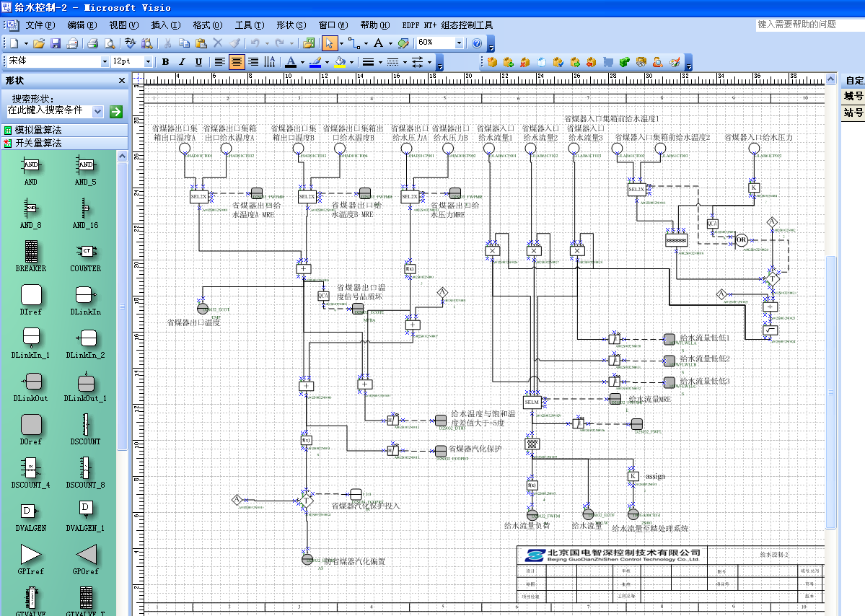Toggle right text alignment
This screenshot has width=865, height=616.
pos(253,62)
